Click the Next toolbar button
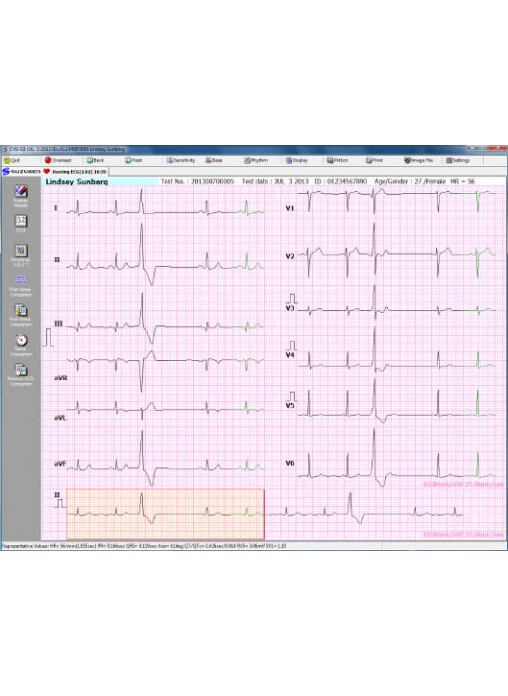The image size is (508, 696). pos(134,160)
